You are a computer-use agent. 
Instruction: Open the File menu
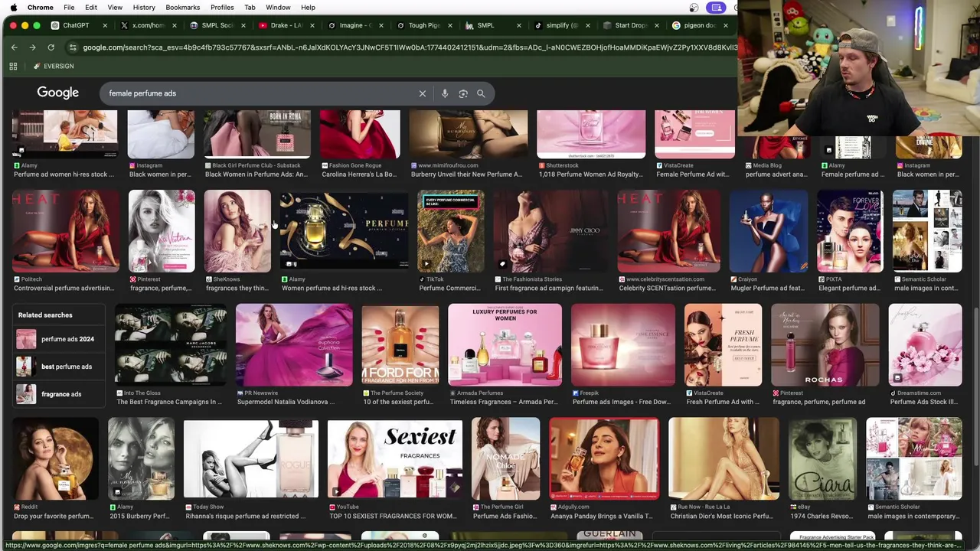69,7
